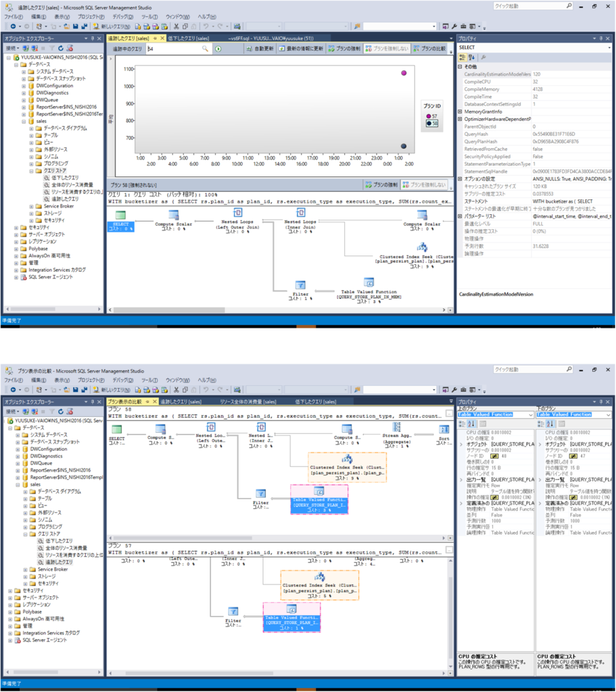Click save disk icon in bottom window toolbar

(x=75, y=390)
